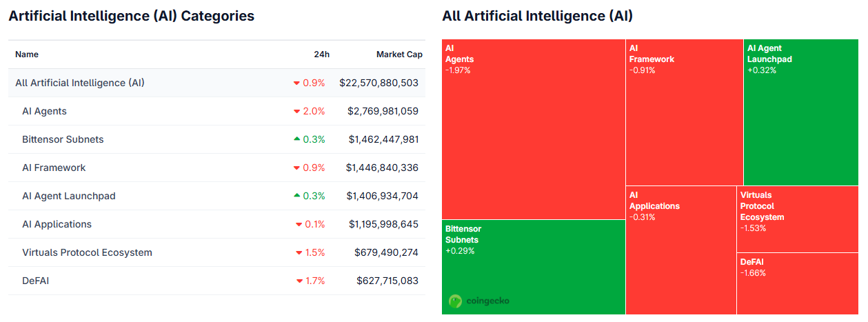The height and width of the screenshot is (322, 868).
Task: Sort table by Name column header
Action: point(27,54)
